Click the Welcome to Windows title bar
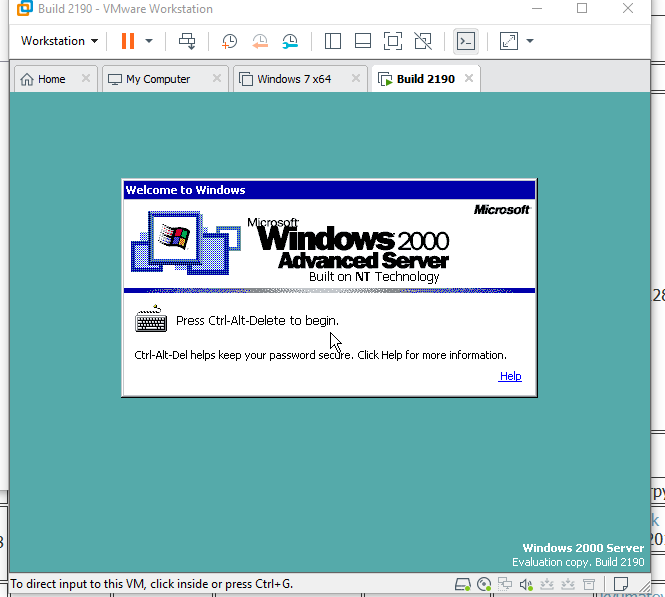The width and height of the screenshot is (665, 597). point(330,190)
